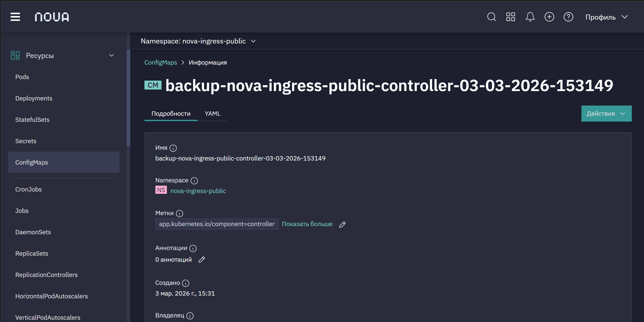Click the '0 аннотаций' text
Screen dimensions: 644x322
(x=173, y=259)
